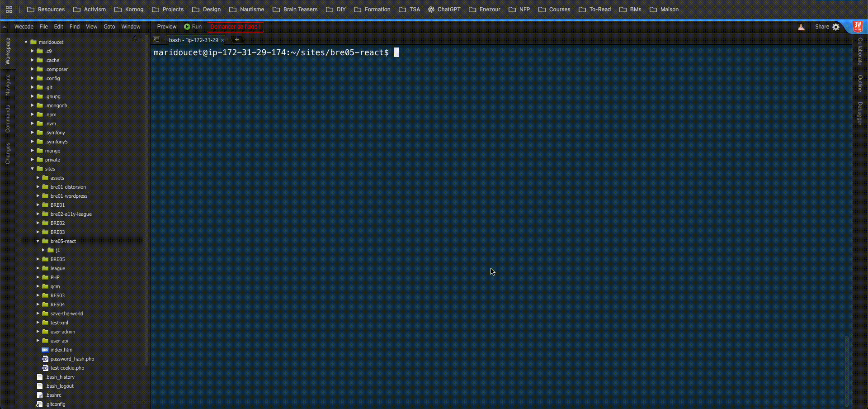Open a new terminal with the plus icon
The width and height of the screenshot is (868, 409).
[237, 40]
